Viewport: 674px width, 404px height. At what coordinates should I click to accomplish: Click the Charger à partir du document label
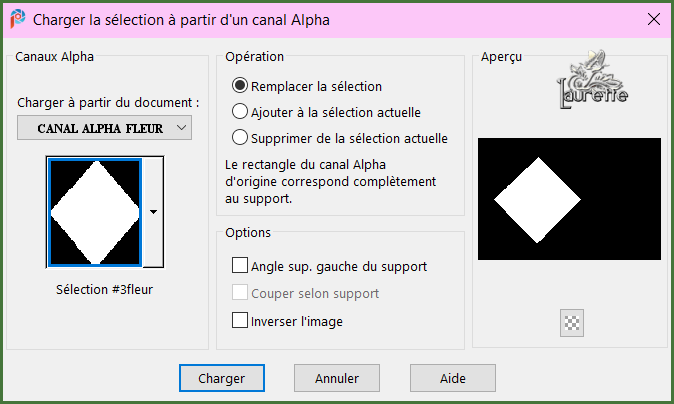[x=108, y=102]
